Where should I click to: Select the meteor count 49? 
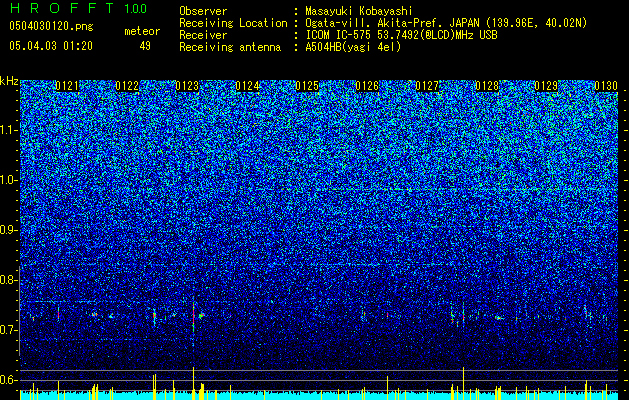pos(145,46)
